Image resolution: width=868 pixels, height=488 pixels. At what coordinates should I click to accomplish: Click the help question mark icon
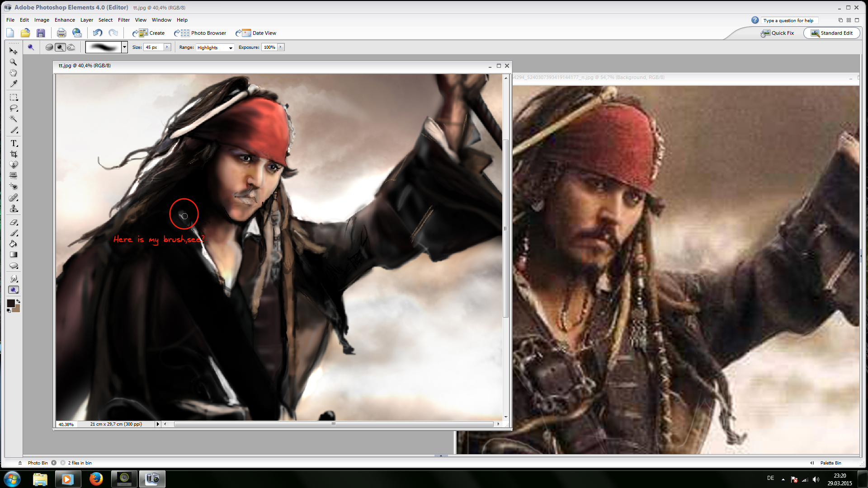755,20
